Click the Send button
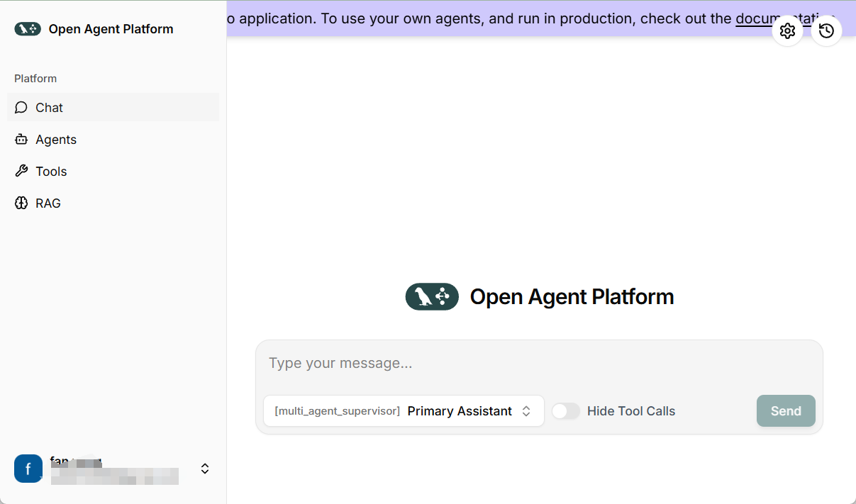The height and width of the screenshot is (504, 856). (786, 411)
